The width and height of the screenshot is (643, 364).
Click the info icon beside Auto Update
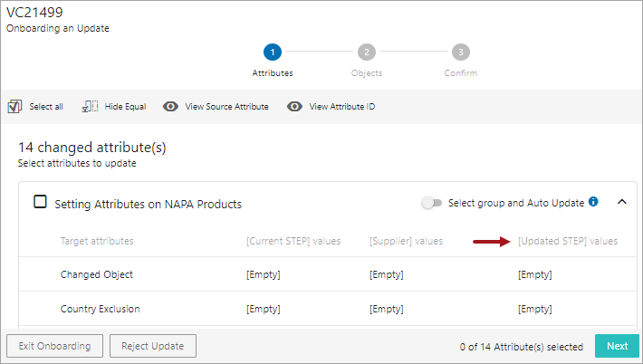click(593, 202)
